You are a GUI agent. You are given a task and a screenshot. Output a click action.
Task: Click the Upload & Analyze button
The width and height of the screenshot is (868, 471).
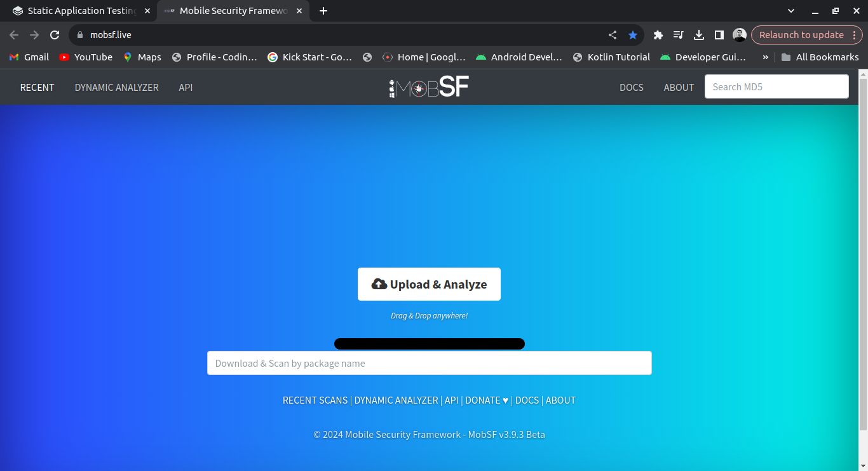[429, 284]
